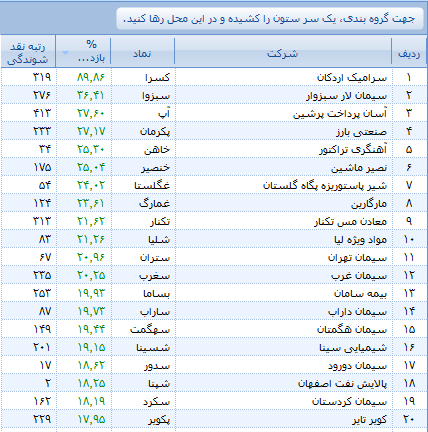Click liquidity rank ۲ of شپنا row
Viewport: 428px width, 432px height.
coord(48,384)
